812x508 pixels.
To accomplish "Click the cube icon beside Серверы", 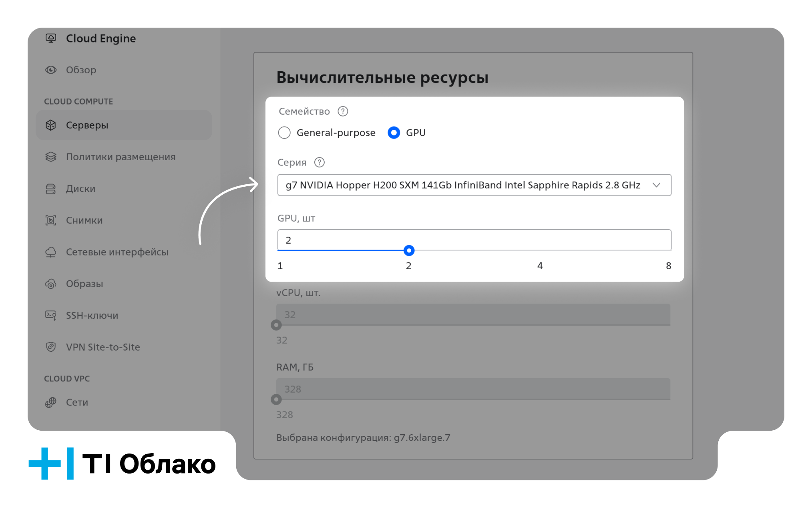I will click(51, 125).
